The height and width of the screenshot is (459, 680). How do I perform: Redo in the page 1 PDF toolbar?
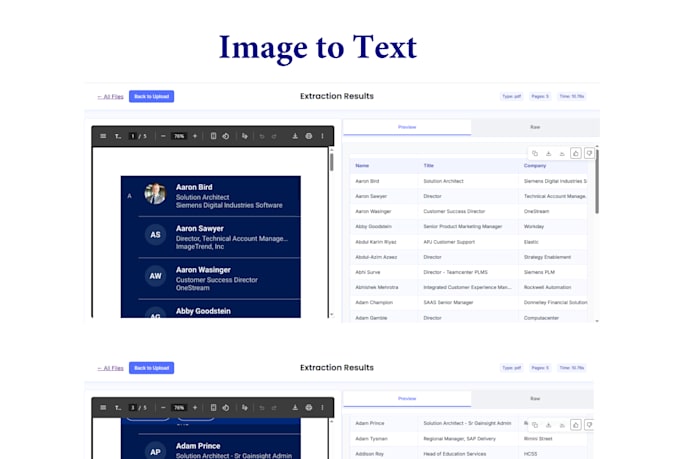click(274, 136)
